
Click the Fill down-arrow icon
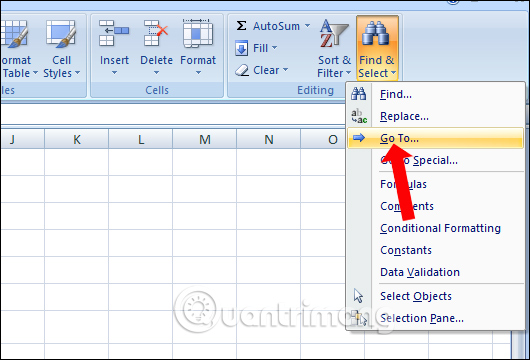(x=241, y=48)
